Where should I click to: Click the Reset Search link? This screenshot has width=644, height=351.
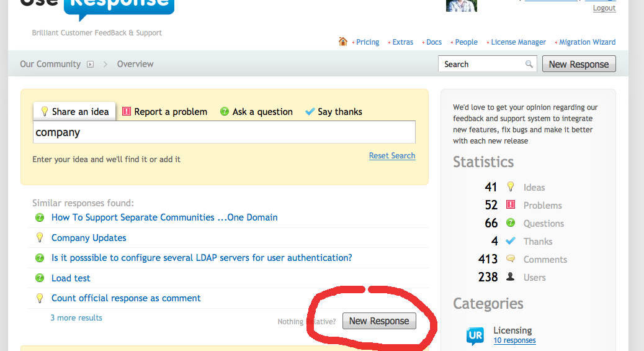click(392, 155)
